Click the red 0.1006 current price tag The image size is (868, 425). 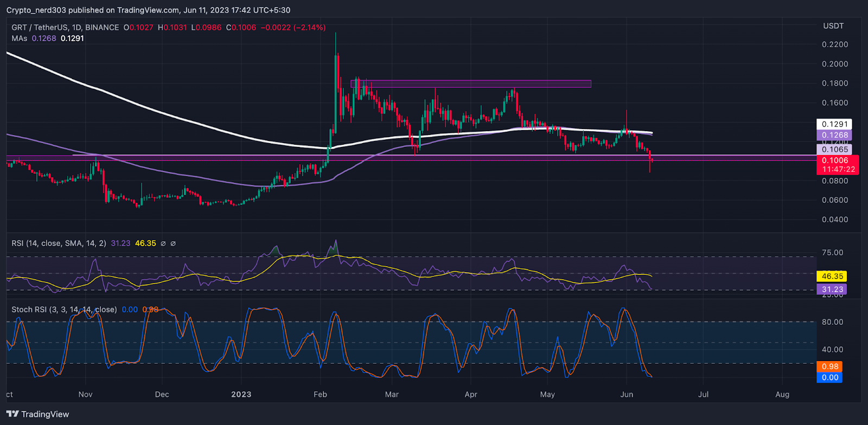pyautogui.click(x=835, y=160)
